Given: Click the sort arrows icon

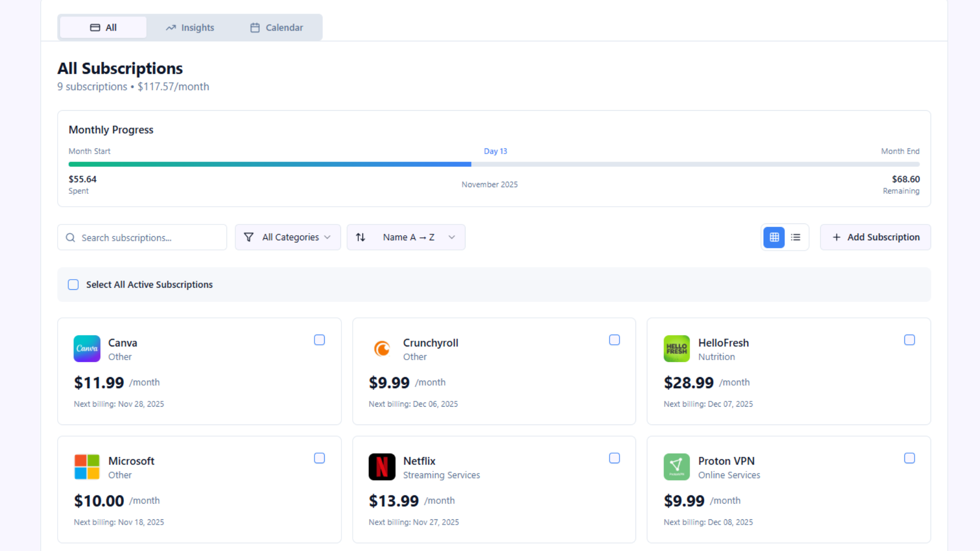Looking at the screenshot, I should tap(360, 237).
